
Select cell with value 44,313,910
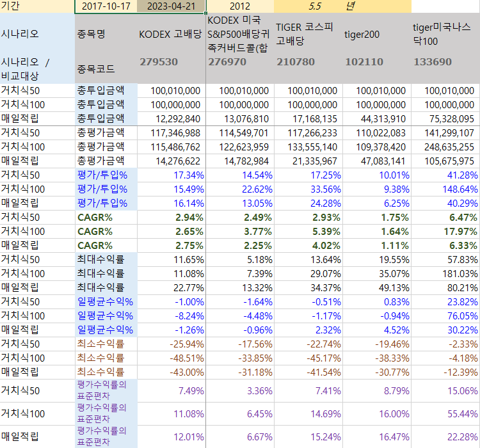coord(377,118)
